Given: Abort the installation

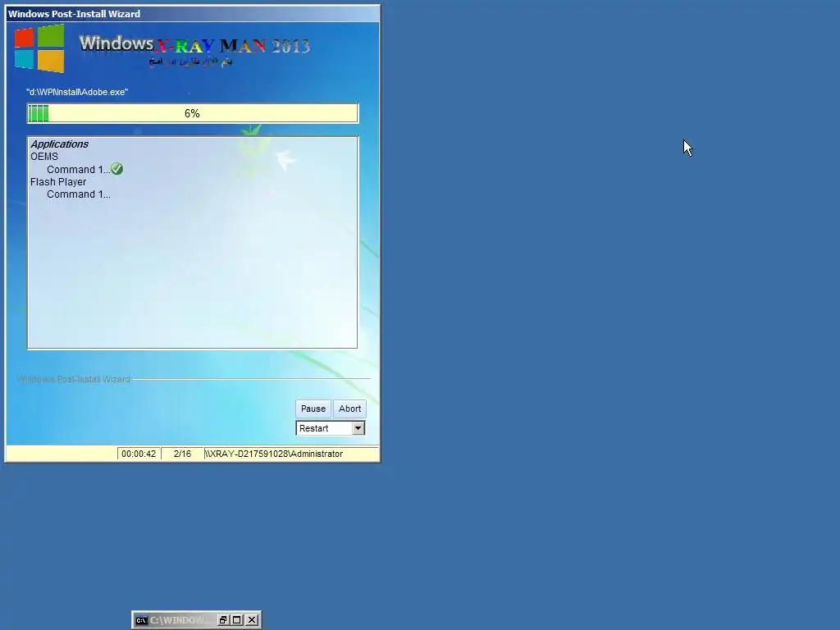Looking at the screenshot, I should (x=349, y=409).
